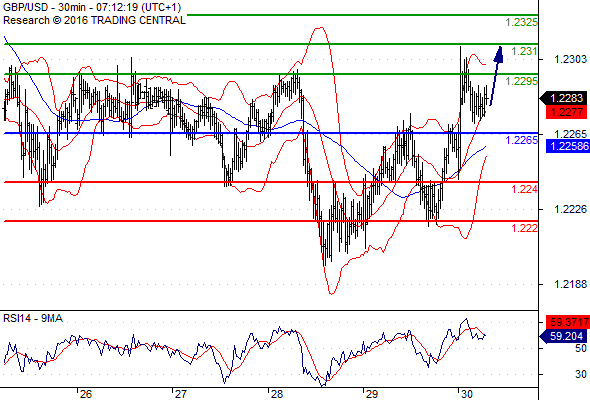590x400 pixels.
Task: Select the 1.231 resistance level label
Action: click(524, 51)
